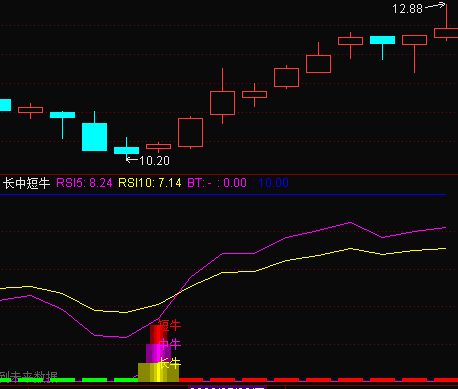
Task: Click the 10.20 low price label
Action: pyautogui.click(x=154, y=161)
